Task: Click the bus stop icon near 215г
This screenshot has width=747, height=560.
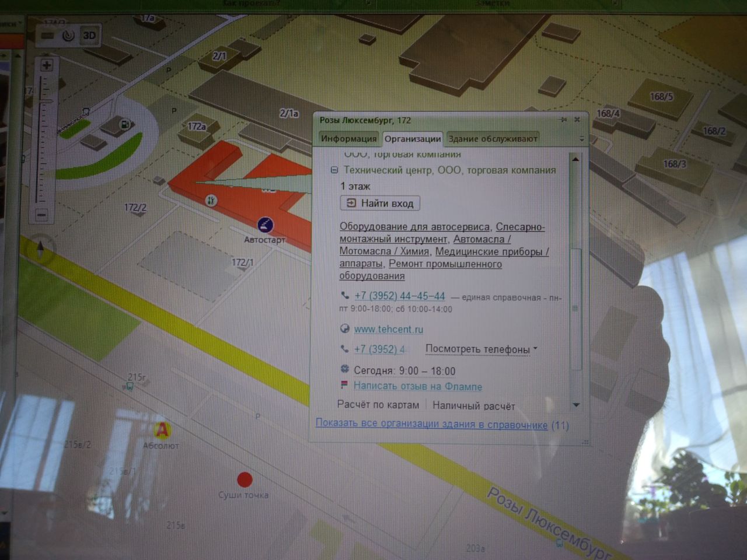Action: pyautogui.click(x=130, y=386)
